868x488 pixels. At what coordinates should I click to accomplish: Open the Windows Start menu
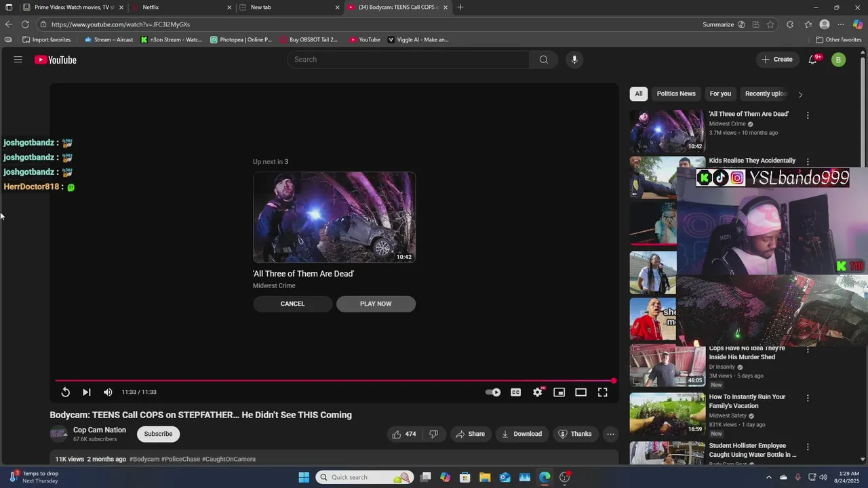(304, 477)
